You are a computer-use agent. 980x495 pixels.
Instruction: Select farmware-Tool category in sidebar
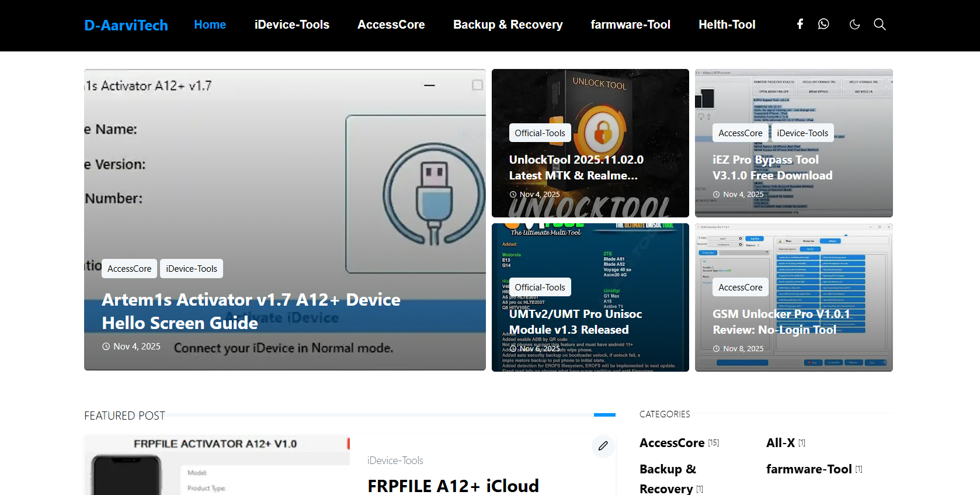point(814,469)
